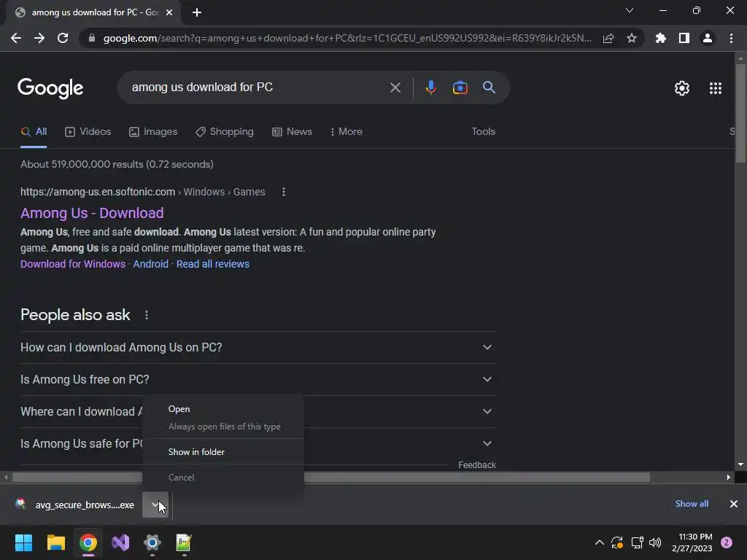Go back to the previous page
Viewport: 747px width, 560px height.
[16, 38]
